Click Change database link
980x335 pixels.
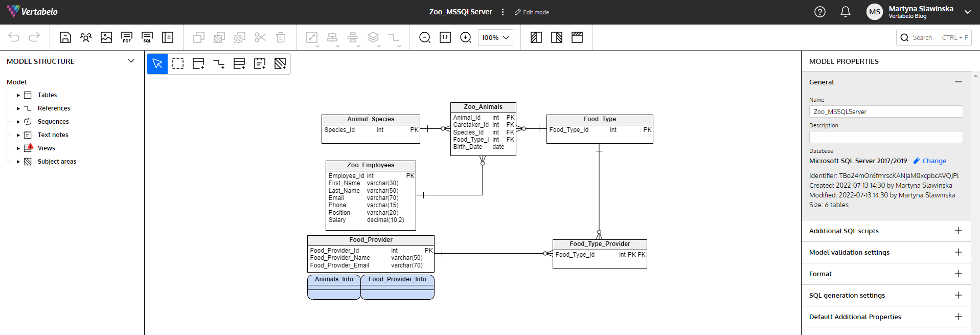930,161
